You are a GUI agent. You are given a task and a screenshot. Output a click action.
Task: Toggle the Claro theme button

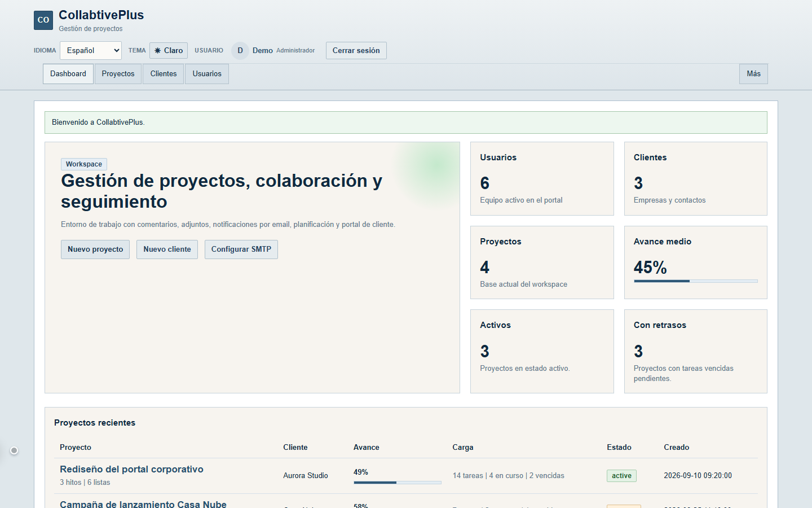point(169,50)
